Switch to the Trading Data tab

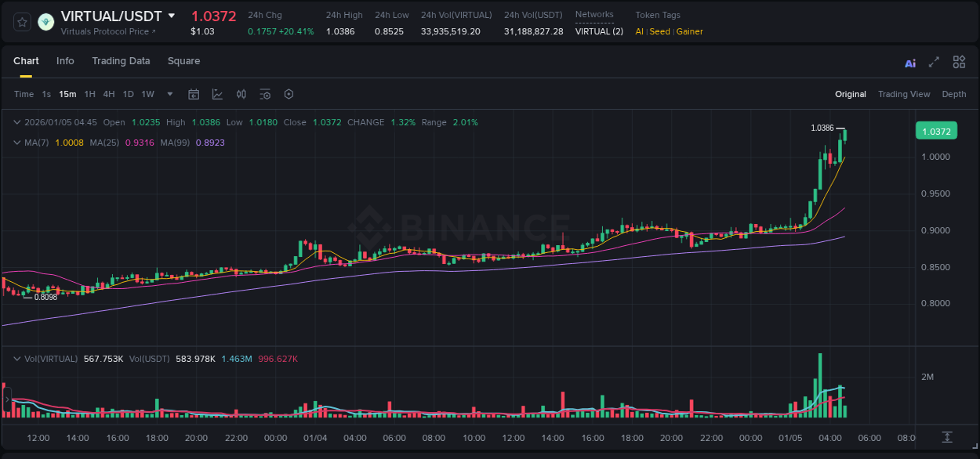point(121,61)
